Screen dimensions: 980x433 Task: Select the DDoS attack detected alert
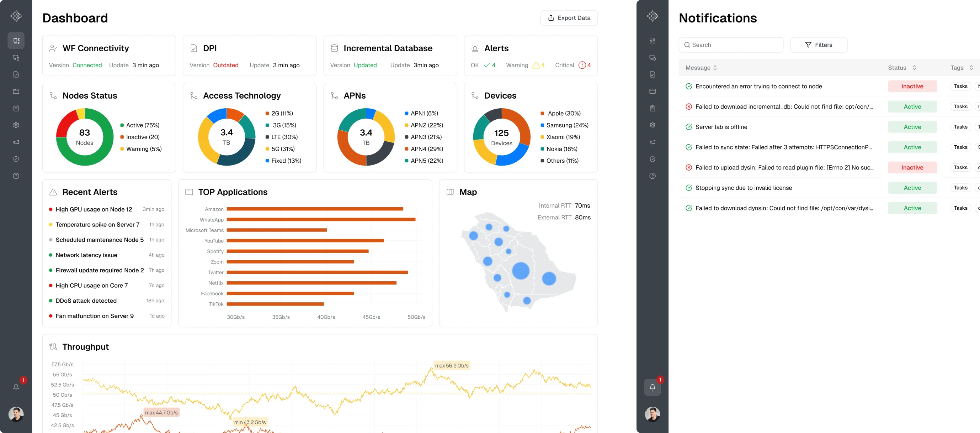86,301
